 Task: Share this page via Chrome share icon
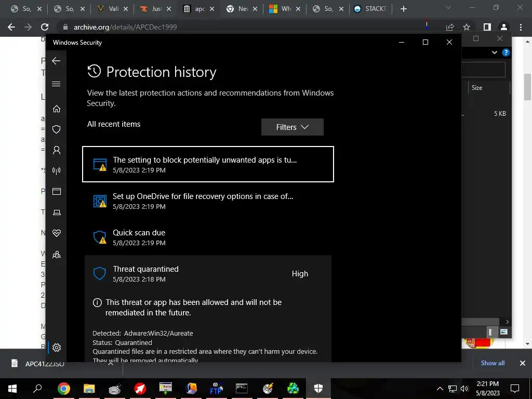pyautogui.click(x=450, y=27)
